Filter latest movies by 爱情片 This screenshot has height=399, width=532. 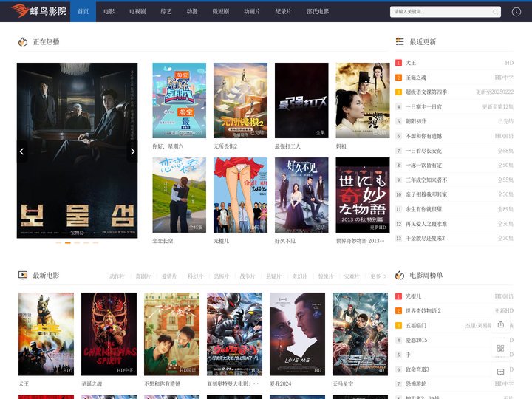click(x=169, y=276)
